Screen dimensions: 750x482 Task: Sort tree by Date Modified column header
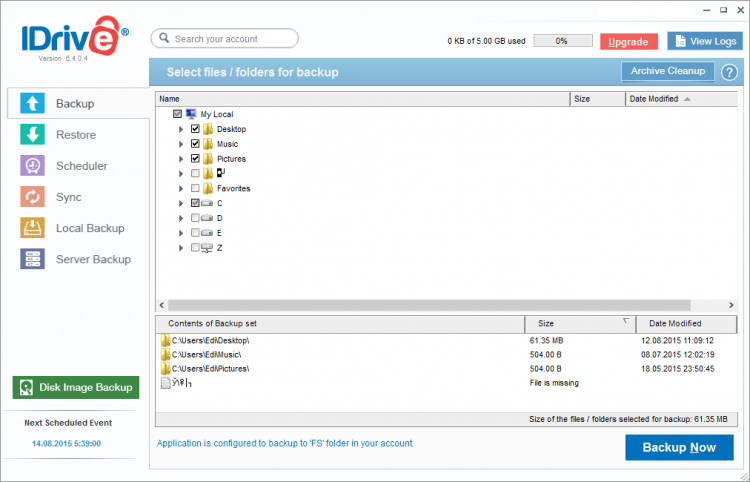click(681, 99)
